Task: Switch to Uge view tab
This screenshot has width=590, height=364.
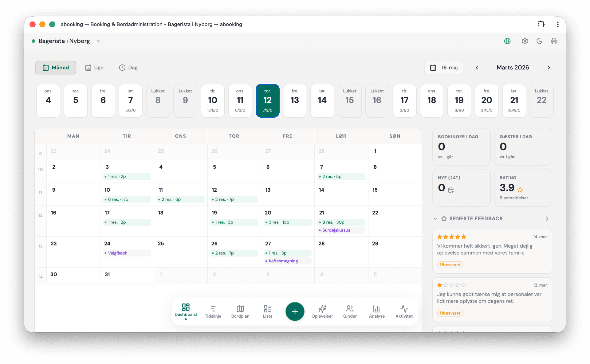Action: coord(94,68)
